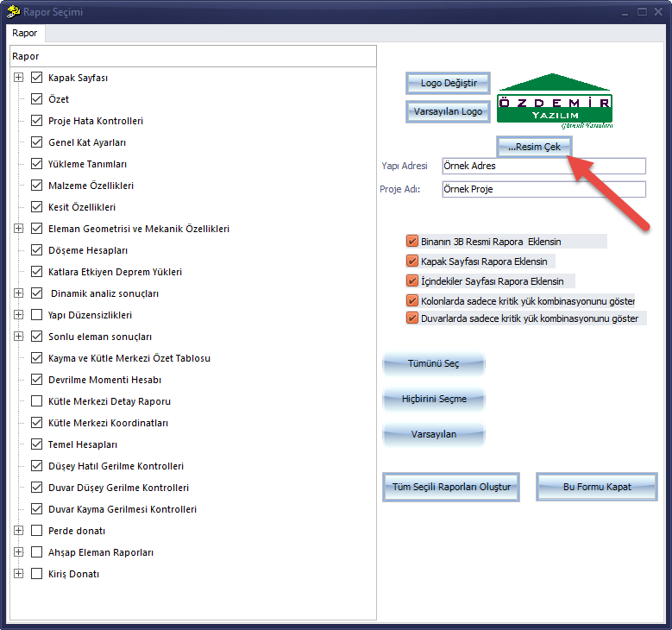This screenshot has height=630, width=672.
Task: Click the Logo Değiştir button
Action: point(449,83)
